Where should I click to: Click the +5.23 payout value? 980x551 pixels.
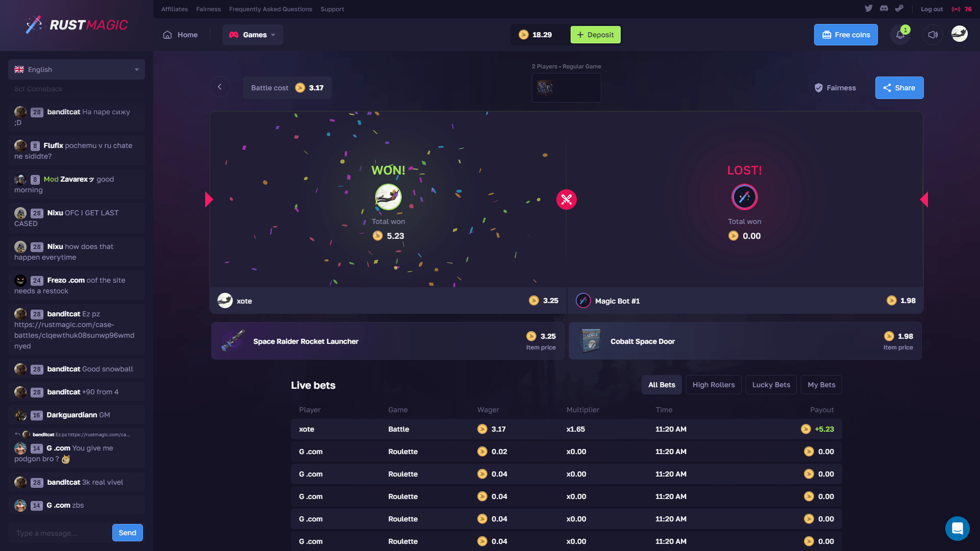(824, 429)
